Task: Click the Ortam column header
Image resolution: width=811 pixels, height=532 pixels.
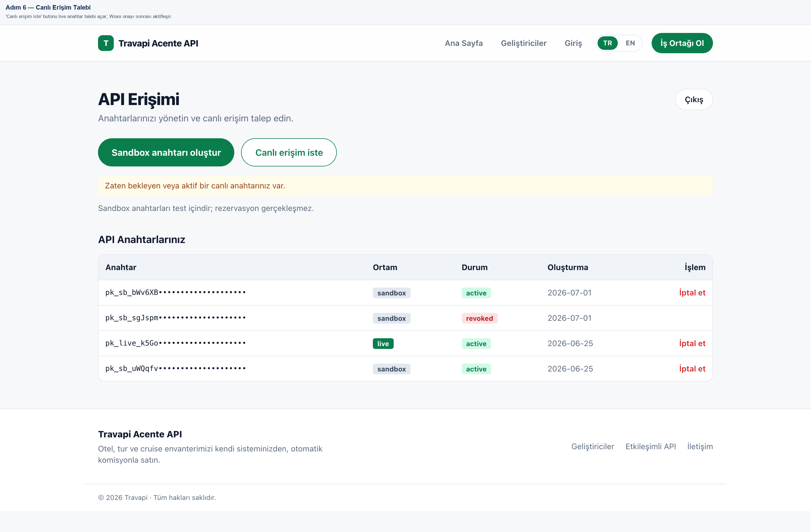Action: pyautogui.click(x=385, y=267)
